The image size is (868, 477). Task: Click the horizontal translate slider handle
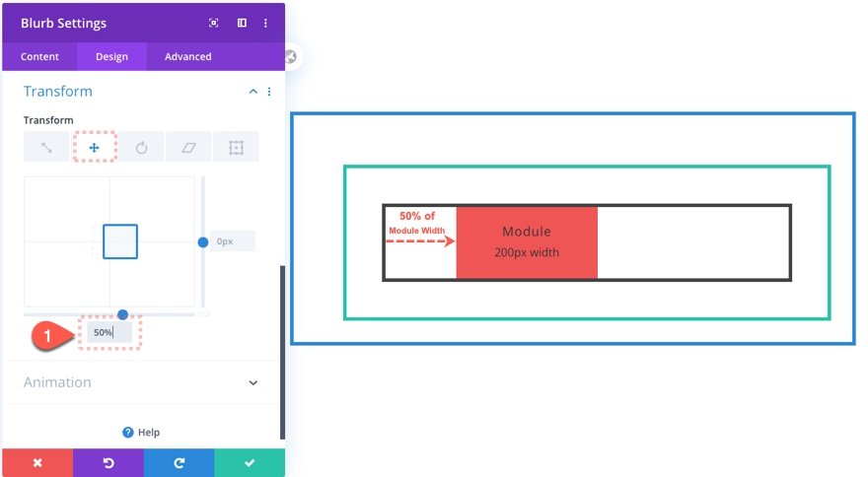click(x=123, y=314)
